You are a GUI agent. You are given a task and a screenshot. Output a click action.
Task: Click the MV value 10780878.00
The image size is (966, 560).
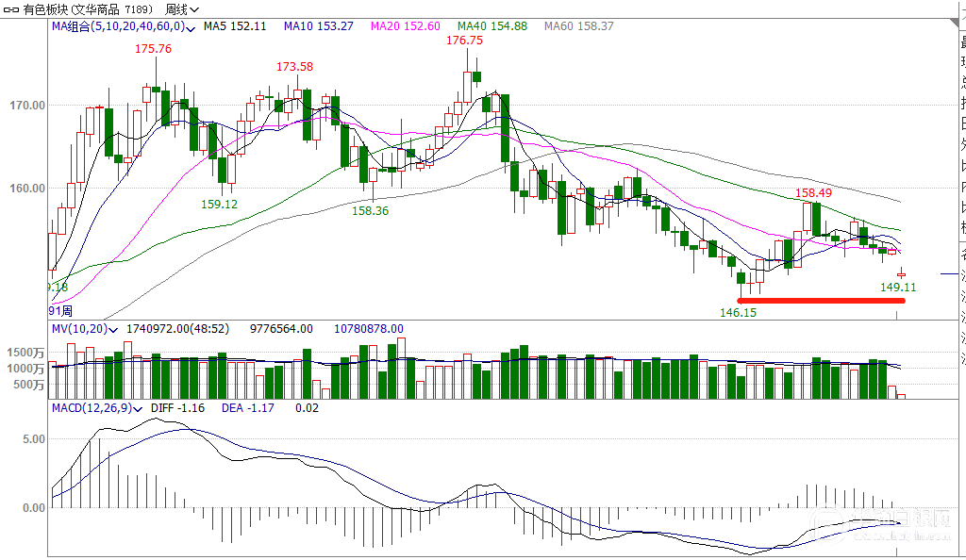369,329
